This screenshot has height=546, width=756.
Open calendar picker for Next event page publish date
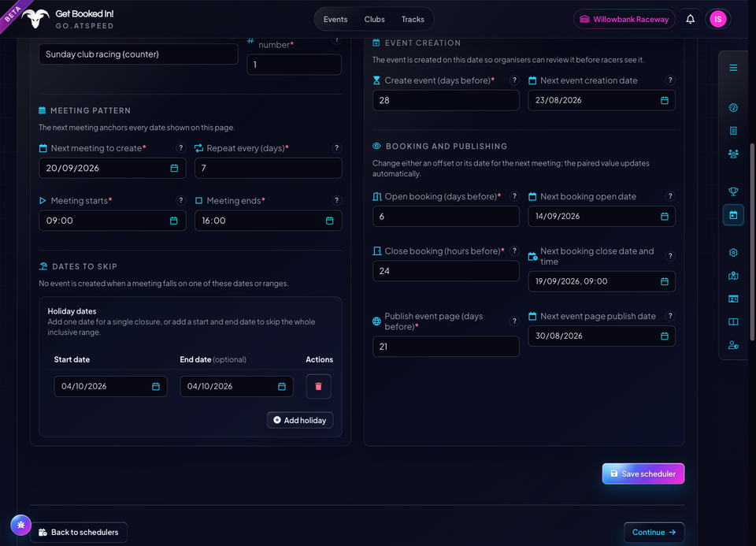pos(665,336)
